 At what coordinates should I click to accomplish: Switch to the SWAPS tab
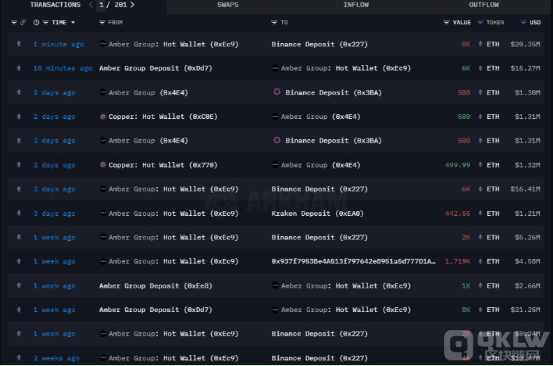click(x=227, y=5)
